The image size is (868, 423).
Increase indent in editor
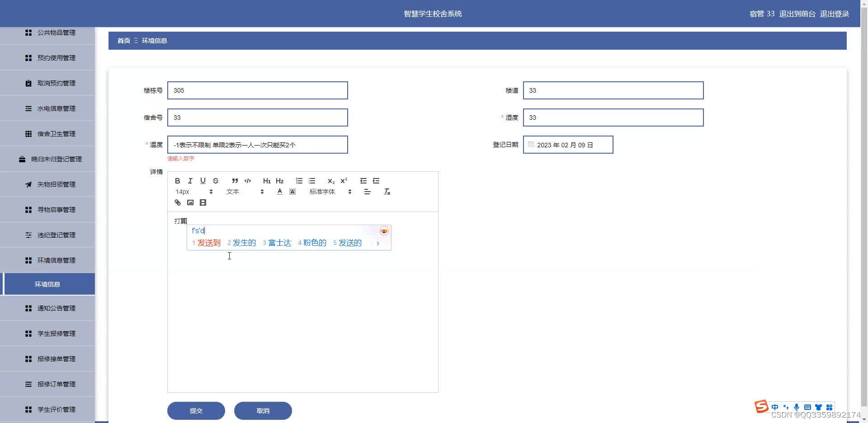pyautogui.click(x=376, y=181)
